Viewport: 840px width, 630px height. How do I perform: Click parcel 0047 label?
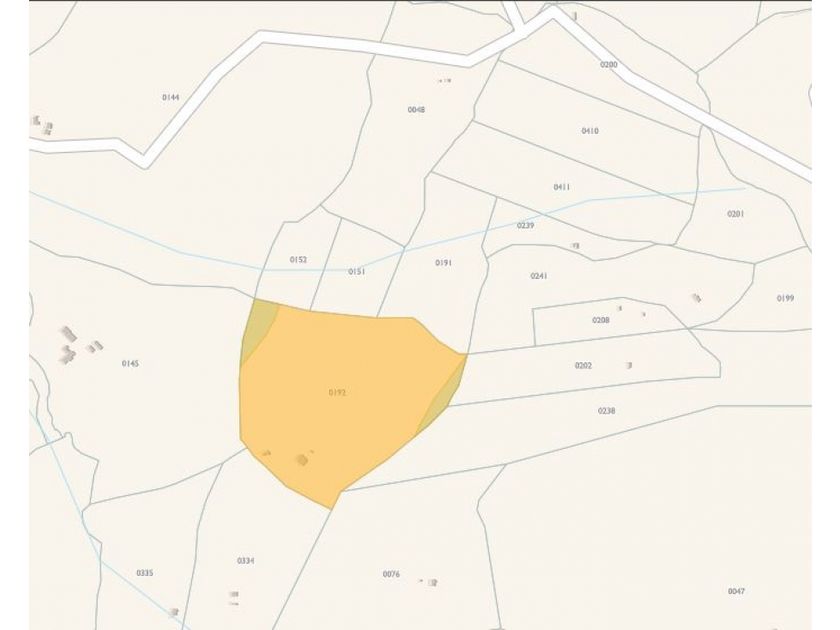[x=736, y=591]
